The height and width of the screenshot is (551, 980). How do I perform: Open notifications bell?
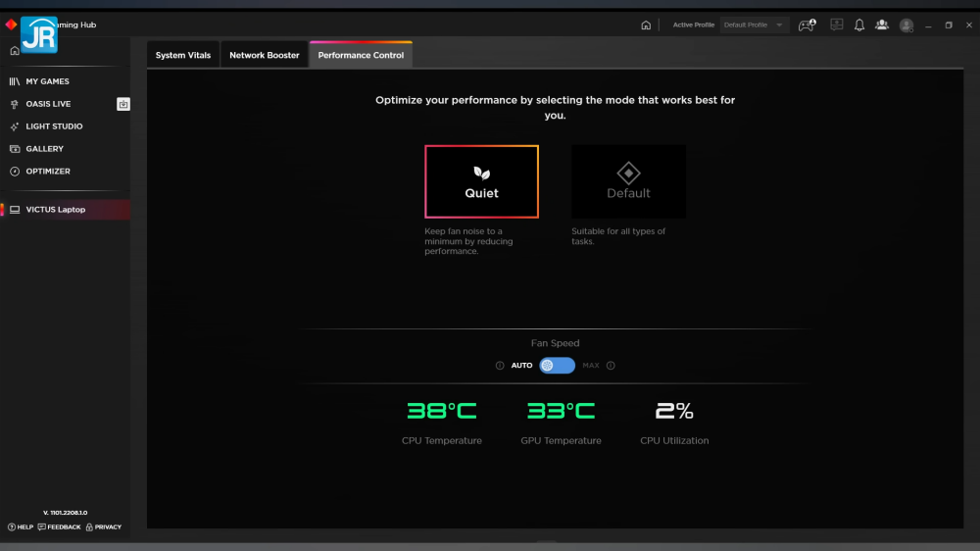coord(859,25)
